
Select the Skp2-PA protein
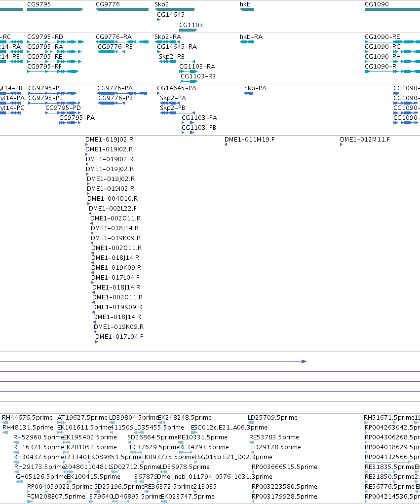173,98
